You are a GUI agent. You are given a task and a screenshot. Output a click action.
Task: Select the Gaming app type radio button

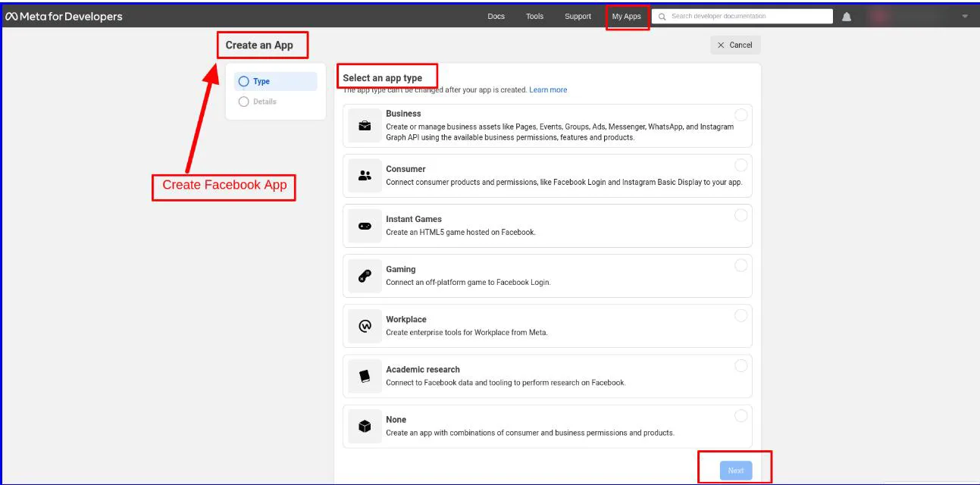click(740, 265)
